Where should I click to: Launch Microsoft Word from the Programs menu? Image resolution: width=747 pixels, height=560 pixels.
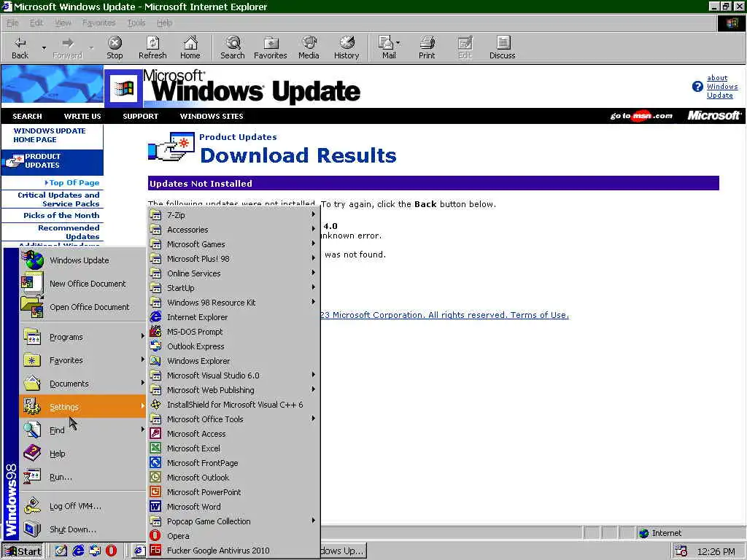[233, 507]
